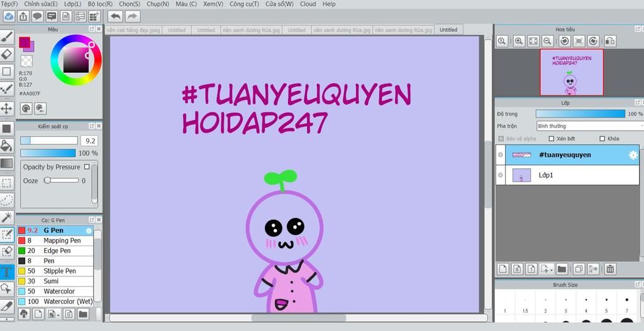Open the Help menu
644x331 pixels.
tap(329, 4)
